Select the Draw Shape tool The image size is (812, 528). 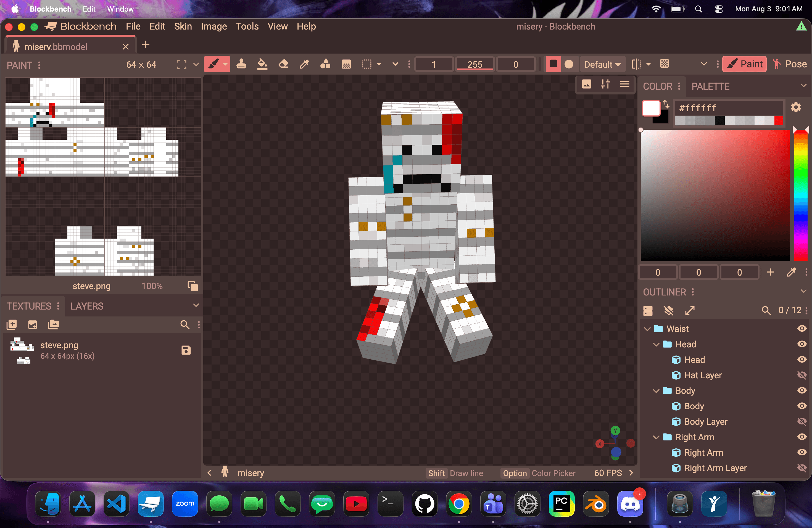[x=325, y=64]
